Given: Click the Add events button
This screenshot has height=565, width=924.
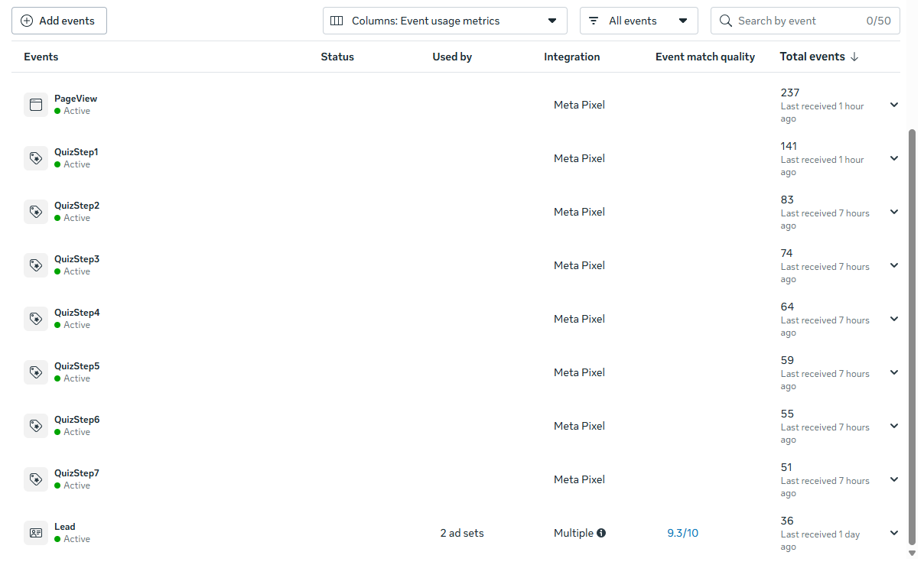Looking at the screenshot, I should tap(59, 21).
